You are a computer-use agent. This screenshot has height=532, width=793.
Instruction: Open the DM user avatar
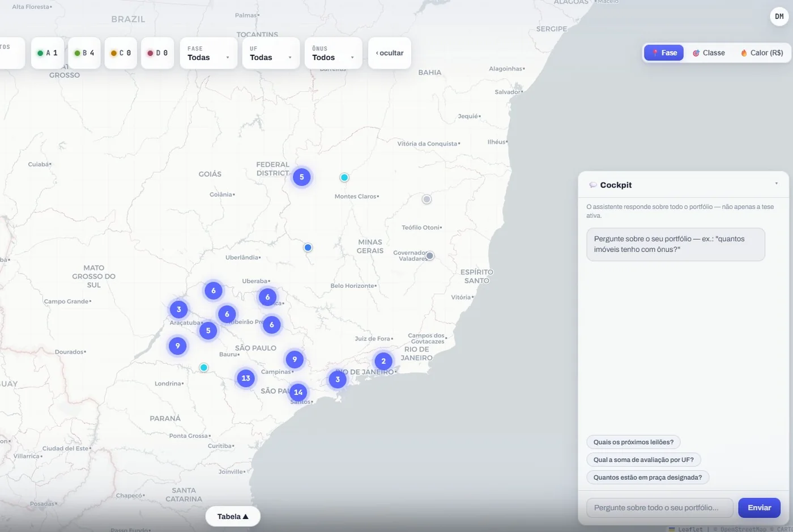(779, 16)
